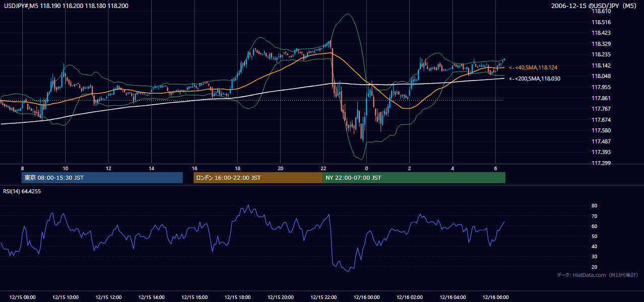Click price axis value 118.516

601,22
